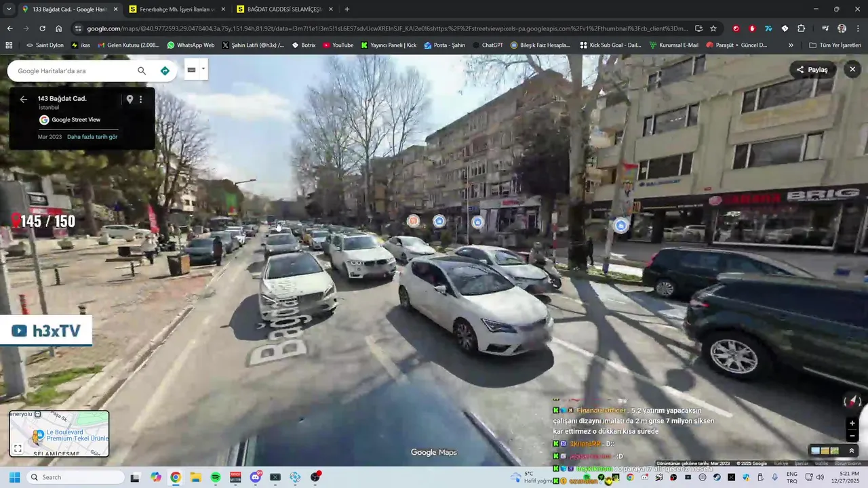Screen dimensions: 868x488
Task: Open the Tüm Yer İşaretleri folder
Action: 835,45
